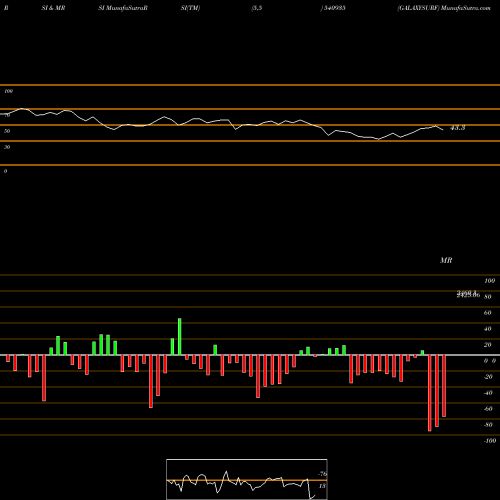Click the '15' label in the mini chart
Screen dimensions: 500x500
(322, 486)
